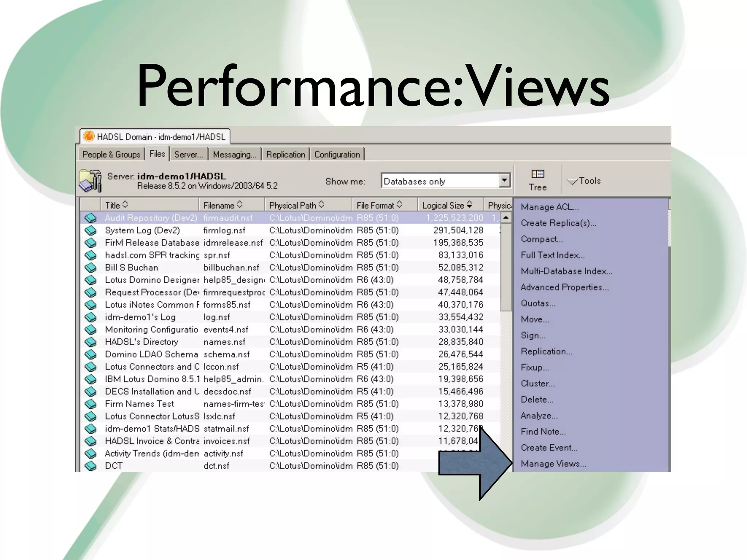Choose Find Note... tool
747x560 pixels.
click(x=543, y=432)
